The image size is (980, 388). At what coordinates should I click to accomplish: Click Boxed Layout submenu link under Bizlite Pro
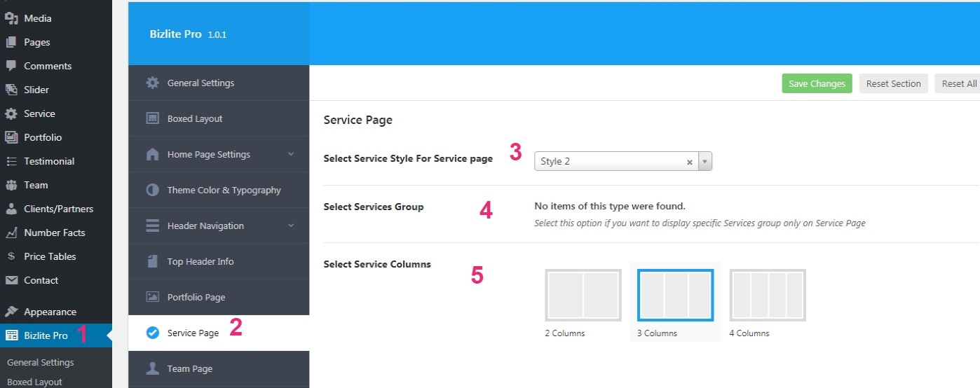click(x=34, y=382)
